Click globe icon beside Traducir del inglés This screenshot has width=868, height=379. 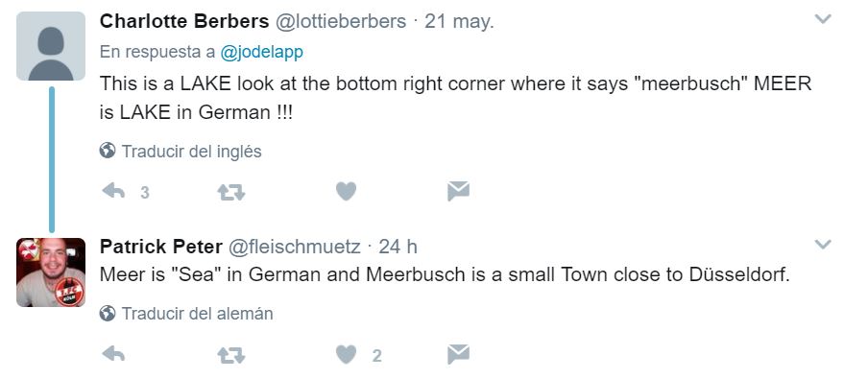[108, 151]
